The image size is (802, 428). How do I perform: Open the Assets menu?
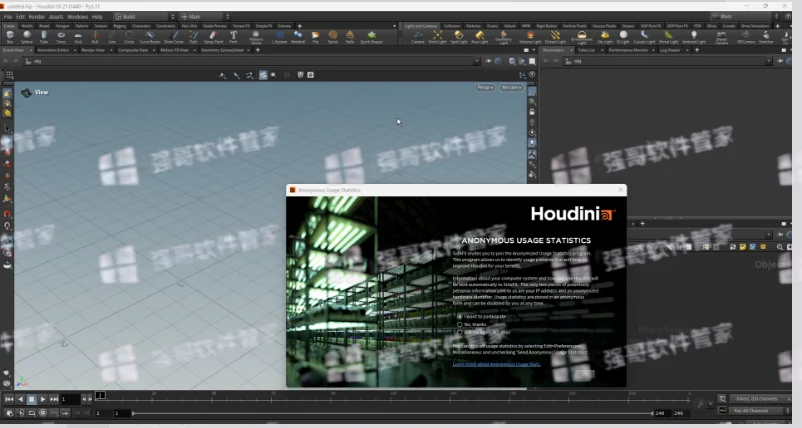coord(56,16)
